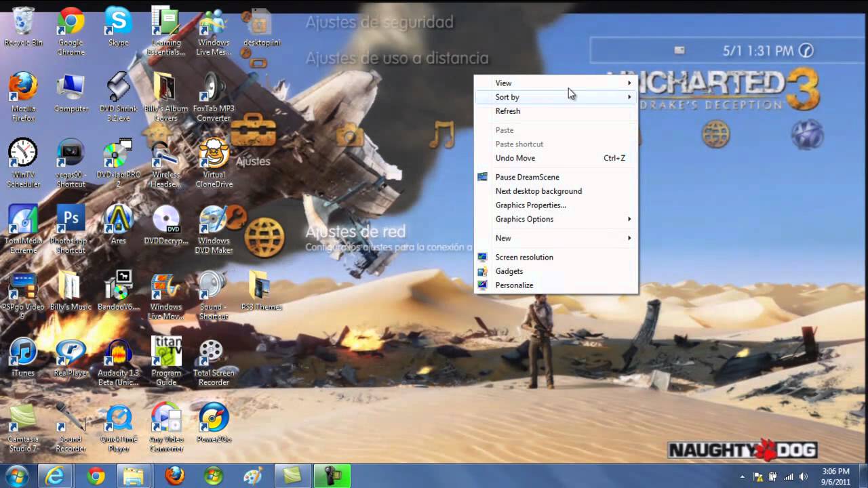Viewport: 868px width, 488px height.
Task: Select the vegas90 Shortcut icon
Action: 71,163
